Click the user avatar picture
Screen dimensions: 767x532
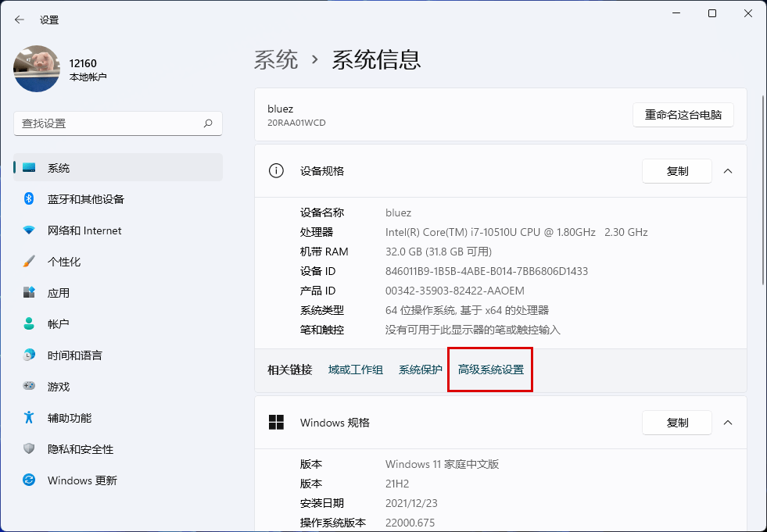37,69
